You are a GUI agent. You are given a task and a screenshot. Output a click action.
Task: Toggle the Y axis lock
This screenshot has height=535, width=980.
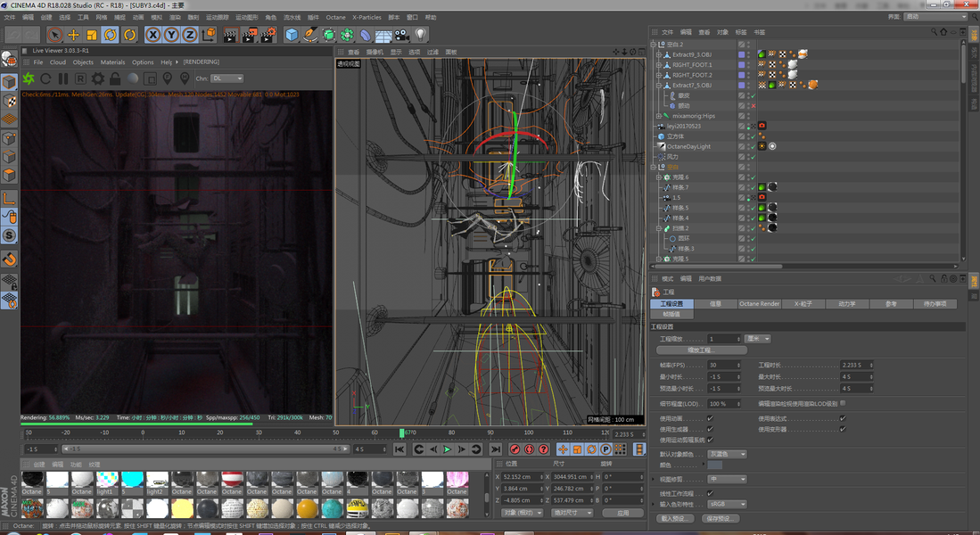[171, 35]
